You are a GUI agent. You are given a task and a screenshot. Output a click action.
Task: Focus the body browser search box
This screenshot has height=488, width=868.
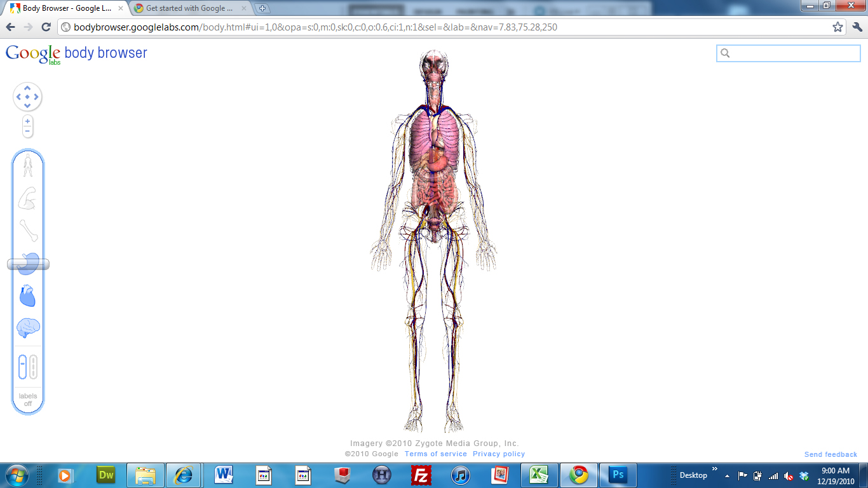[789, 53]
